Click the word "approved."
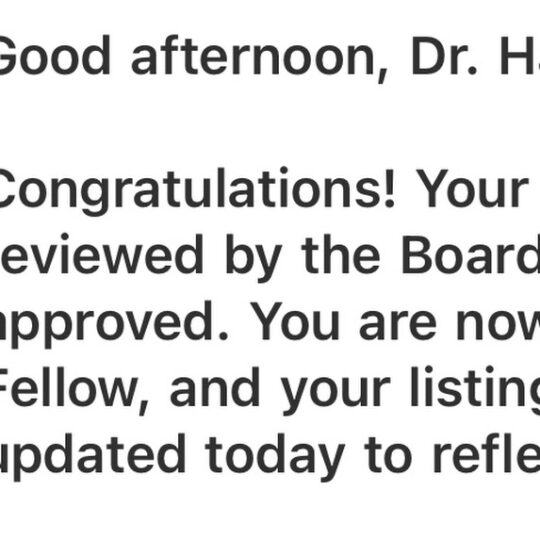Viewport: 540px width, 540px height. coord(114,325)
